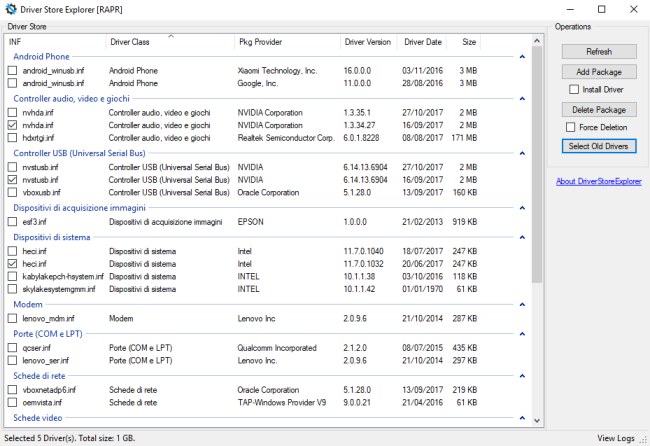Click the Driver Store Explorer gear icon
650x446 pixels.
(x=10, y=9)
